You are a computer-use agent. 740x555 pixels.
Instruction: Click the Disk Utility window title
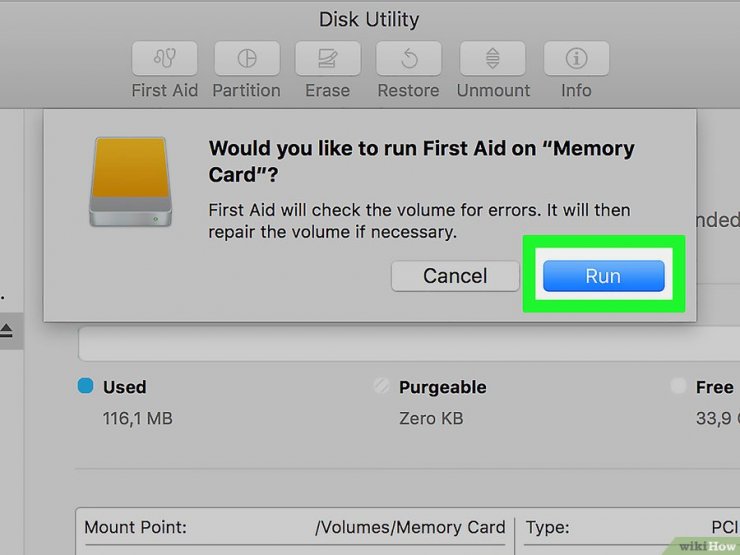coord(369,19)
